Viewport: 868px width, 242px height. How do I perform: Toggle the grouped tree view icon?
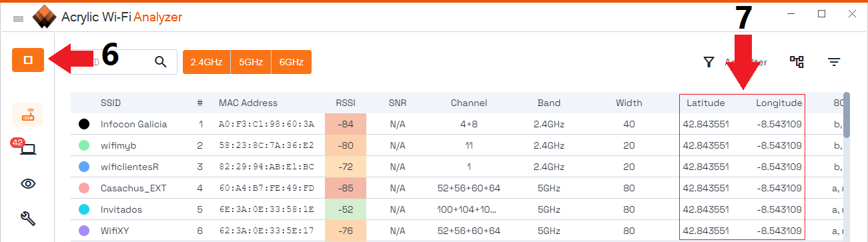tap(797, 62)
